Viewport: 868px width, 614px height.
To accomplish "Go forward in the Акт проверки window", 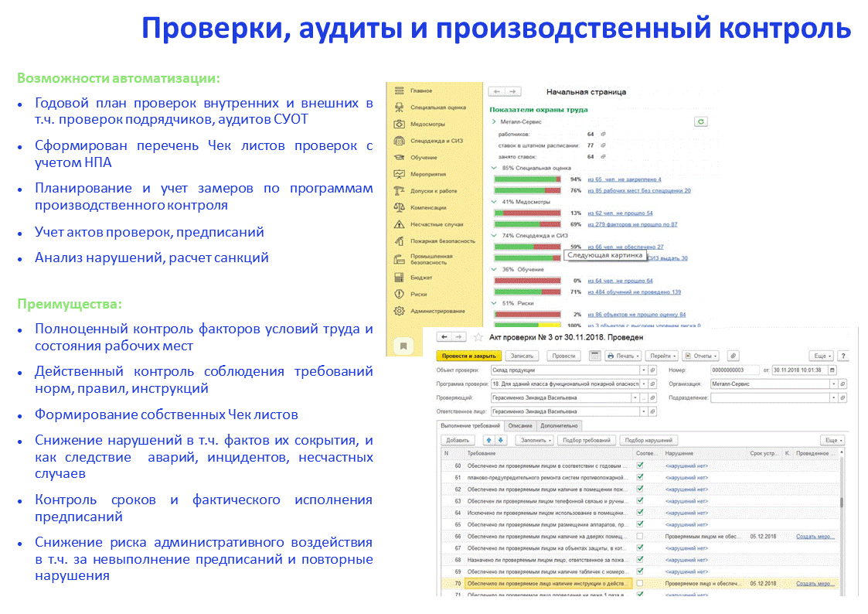I will (459, 336).
